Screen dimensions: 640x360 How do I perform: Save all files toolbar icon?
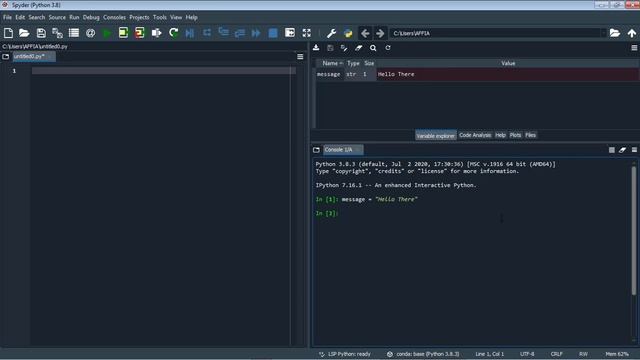(57, 33)
